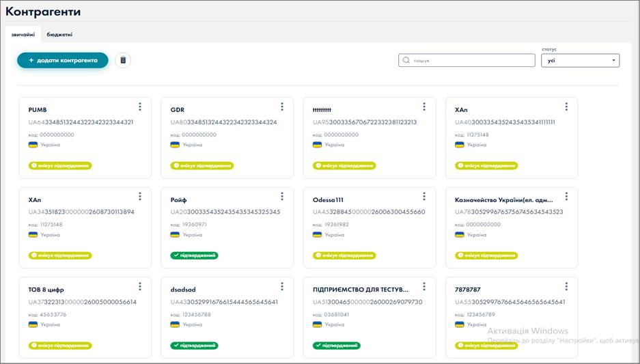
Task: Click the Контрагенти page heading
Action: pyautogui.click(x=43, y=12)
